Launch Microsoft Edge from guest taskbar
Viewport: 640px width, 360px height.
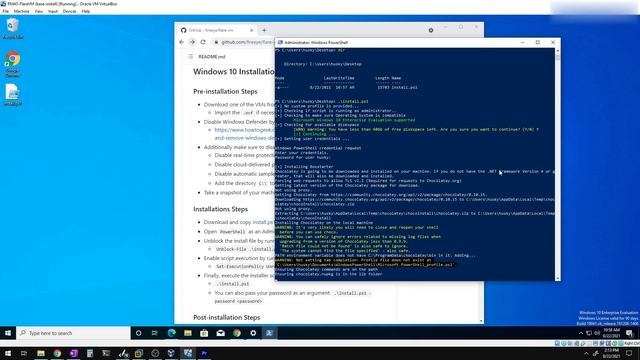[171, 333]
